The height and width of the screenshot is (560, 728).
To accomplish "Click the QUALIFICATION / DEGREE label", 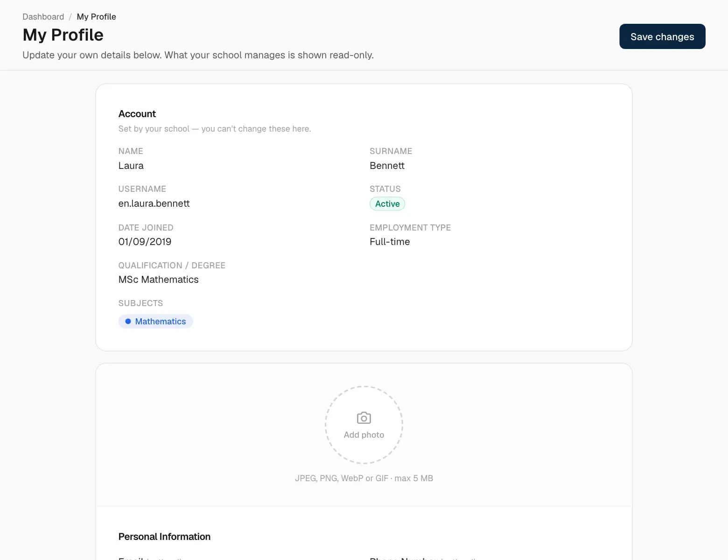I will coord(172,266).
